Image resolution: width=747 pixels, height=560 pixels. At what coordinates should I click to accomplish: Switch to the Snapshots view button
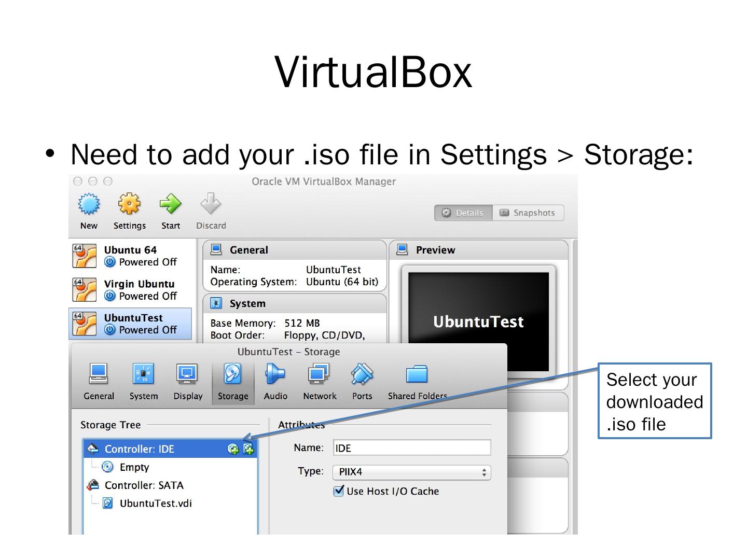click(x=528, y=213)
